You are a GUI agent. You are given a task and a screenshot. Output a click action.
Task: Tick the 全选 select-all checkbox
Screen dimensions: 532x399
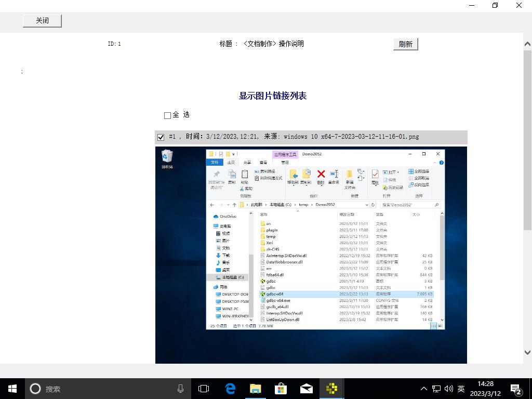(x=167, y=115)
